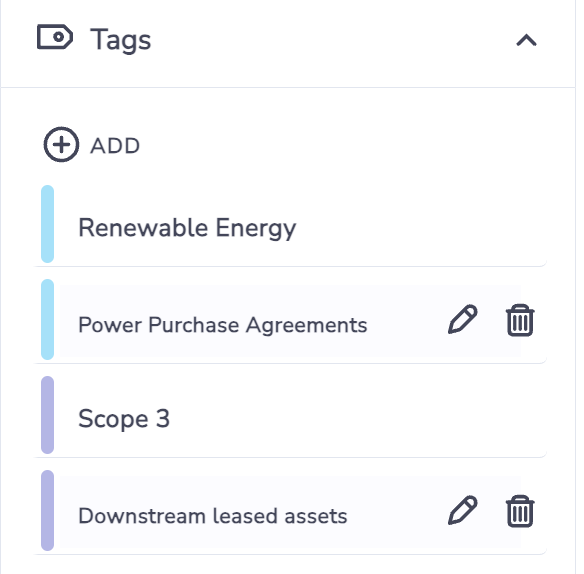Click empty area right of Renewable Energy row

click(x=421, y=225)
